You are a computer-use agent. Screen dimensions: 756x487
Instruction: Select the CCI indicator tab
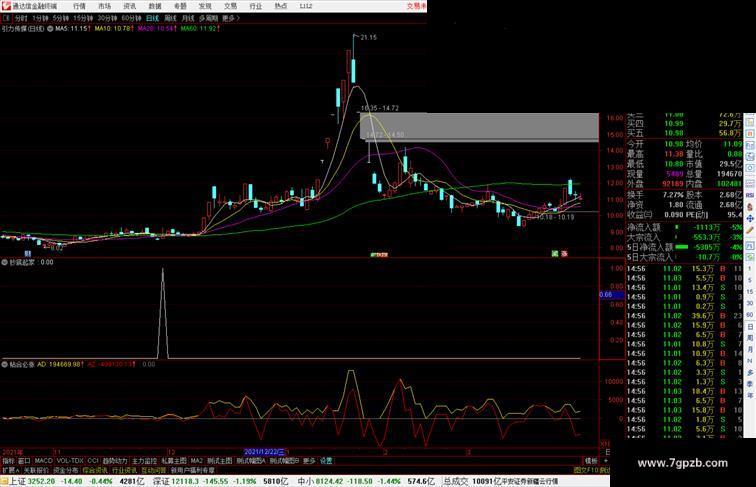click(x=93, y=461)
